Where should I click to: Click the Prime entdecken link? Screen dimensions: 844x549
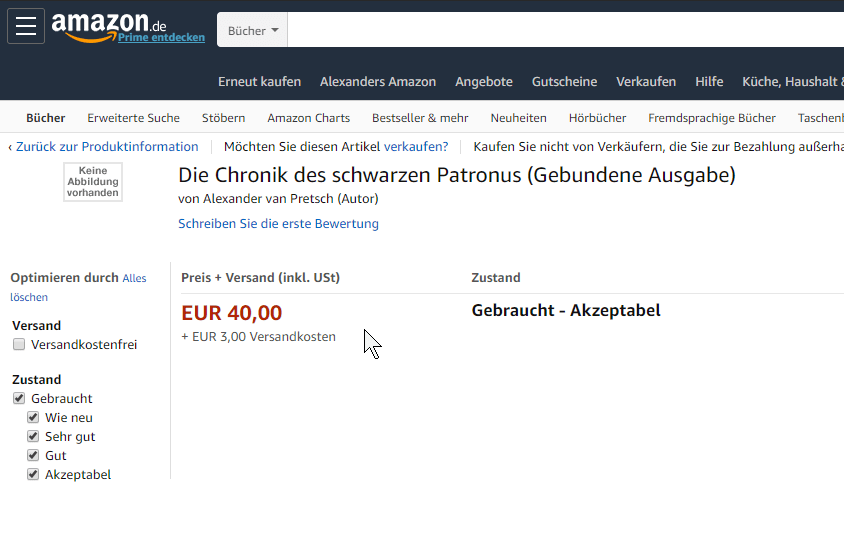(161, 38)
